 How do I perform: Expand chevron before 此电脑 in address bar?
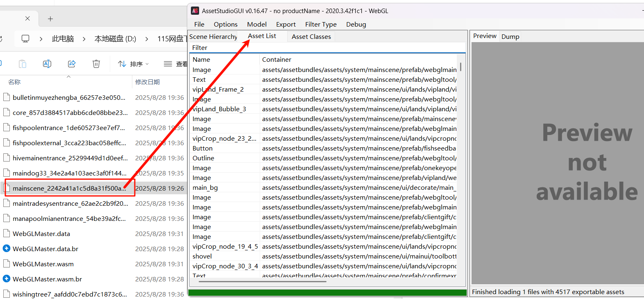41,39
